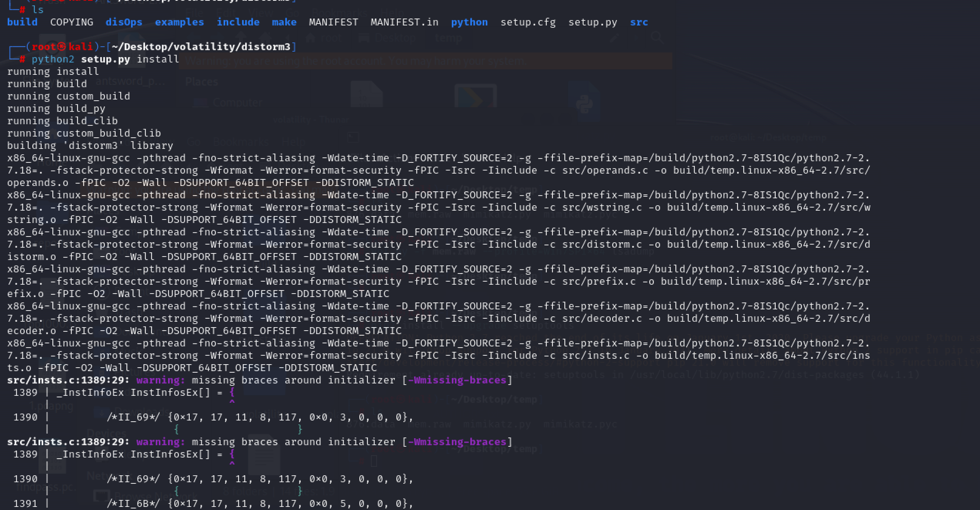Click the prompt path ~/Desktop/volatility/distorm3

(x=201, y=47)
